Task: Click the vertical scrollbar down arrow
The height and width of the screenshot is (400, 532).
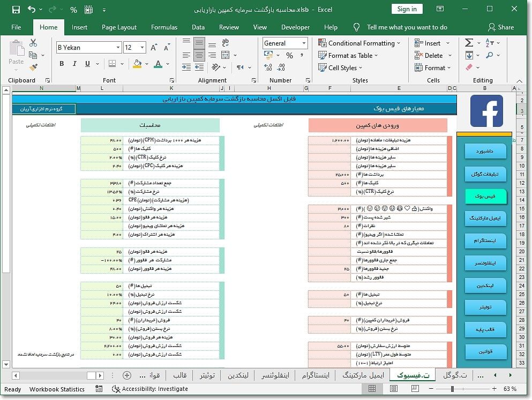Action: [6, 365]
